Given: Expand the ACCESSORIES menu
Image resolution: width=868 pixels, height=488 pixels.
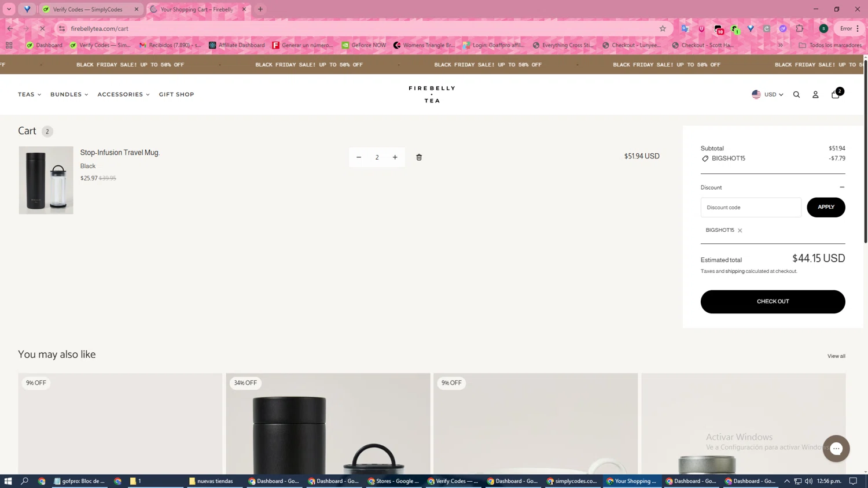Looking at the screenshot, I should (x=123, y=94).
